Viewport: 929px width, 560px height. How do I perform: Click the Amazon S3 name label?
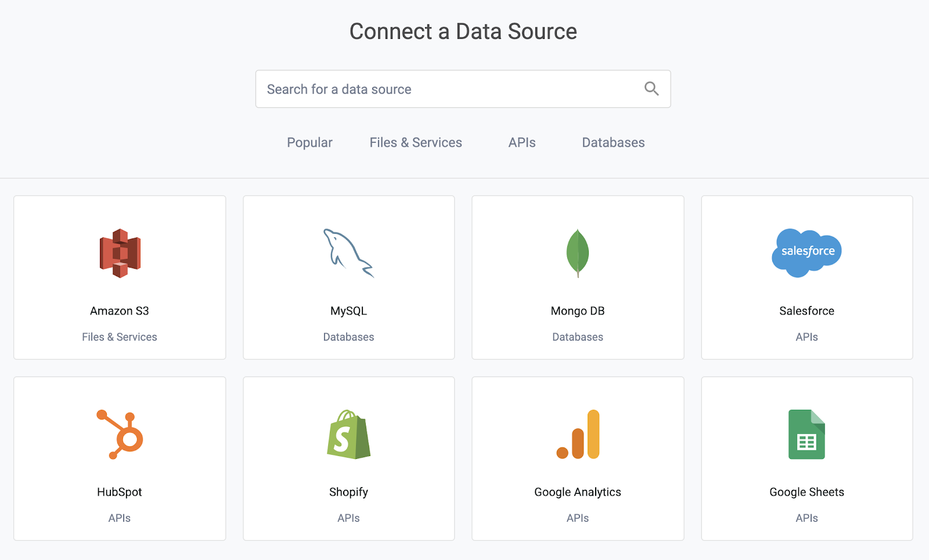click(x=120, y=311)
